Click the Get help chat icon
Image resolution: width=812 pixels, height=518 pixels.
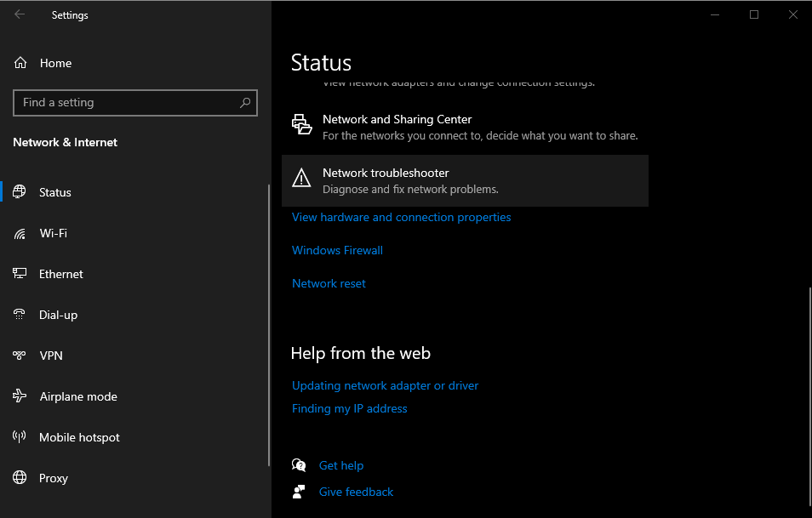click(299, 465)
